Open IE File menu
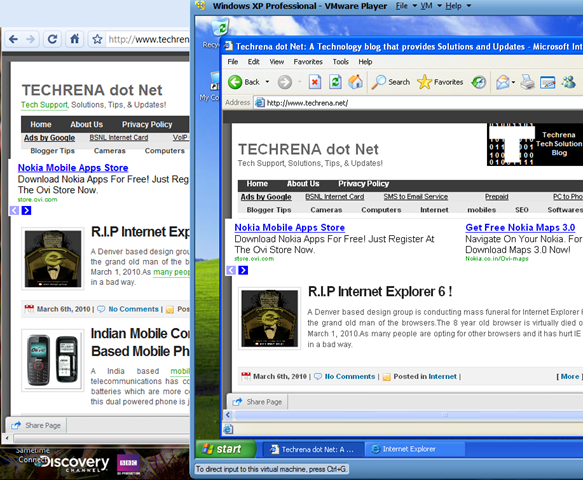583x480 pixels. coord(233,62)
